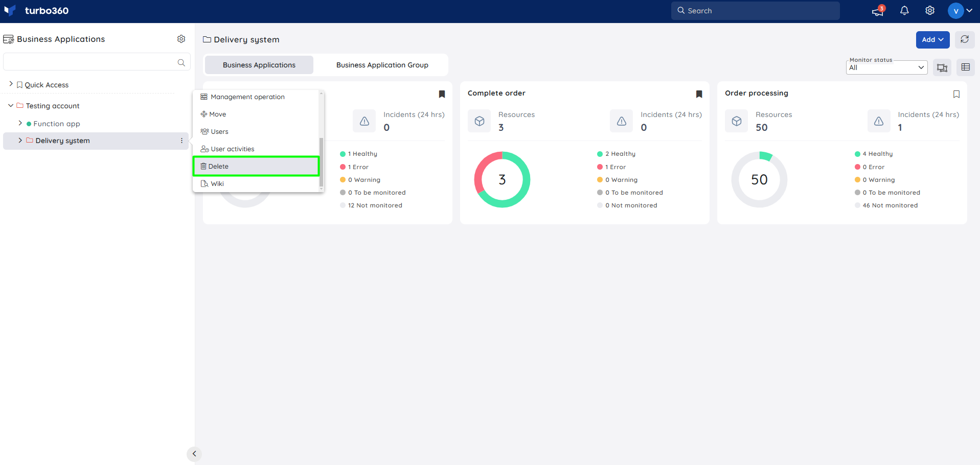Click Order processing resources cube icon
980x465 pixels.
(x=737, y=121)
